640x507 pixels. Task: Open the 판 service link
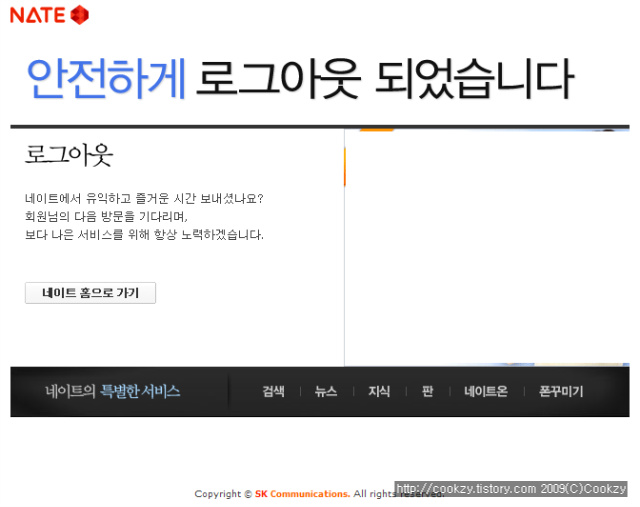(427, 391)
